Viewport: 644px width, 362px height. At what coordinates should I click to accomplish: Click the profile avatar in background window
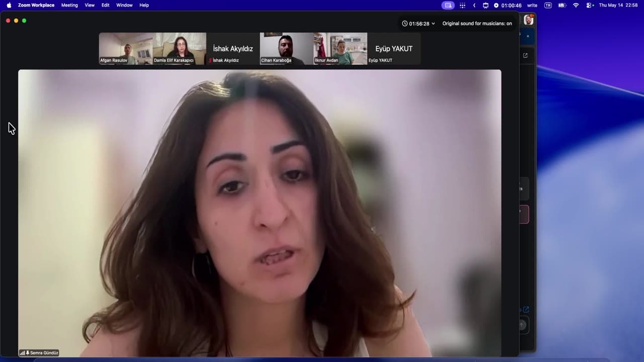tap(528, 20)
